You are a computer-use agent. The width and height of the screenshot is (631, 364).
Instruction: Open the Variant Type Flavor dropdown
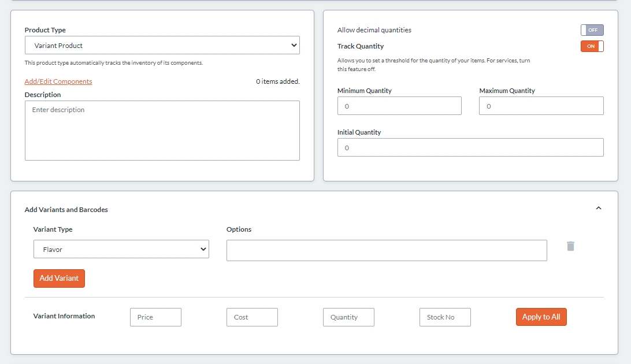(x=121, y=250)
